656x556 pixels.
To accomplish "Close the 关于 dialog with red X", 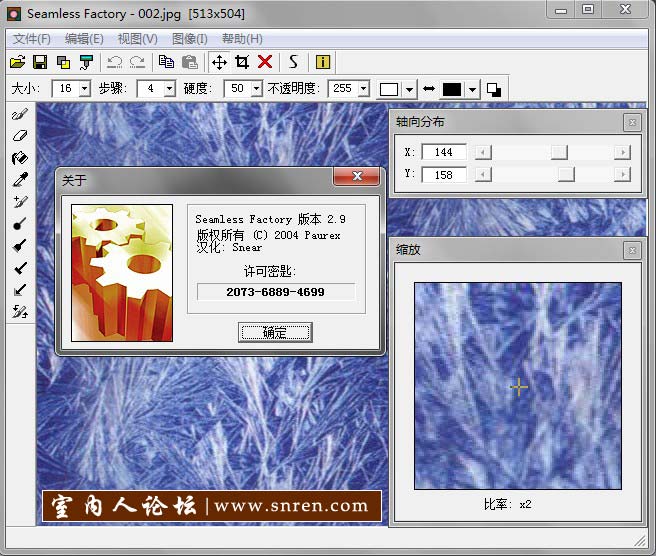I will tap(357, 176).
